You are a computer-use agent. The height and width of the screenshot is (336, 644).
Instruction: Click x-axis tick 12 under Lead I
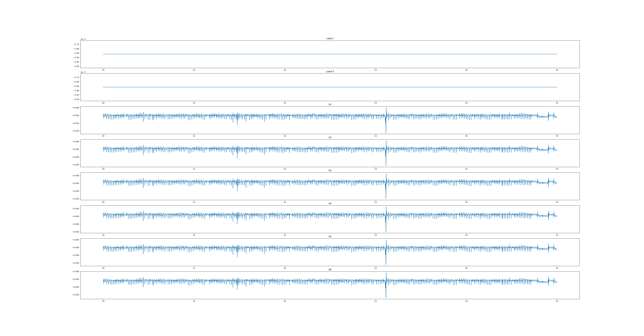285,70
